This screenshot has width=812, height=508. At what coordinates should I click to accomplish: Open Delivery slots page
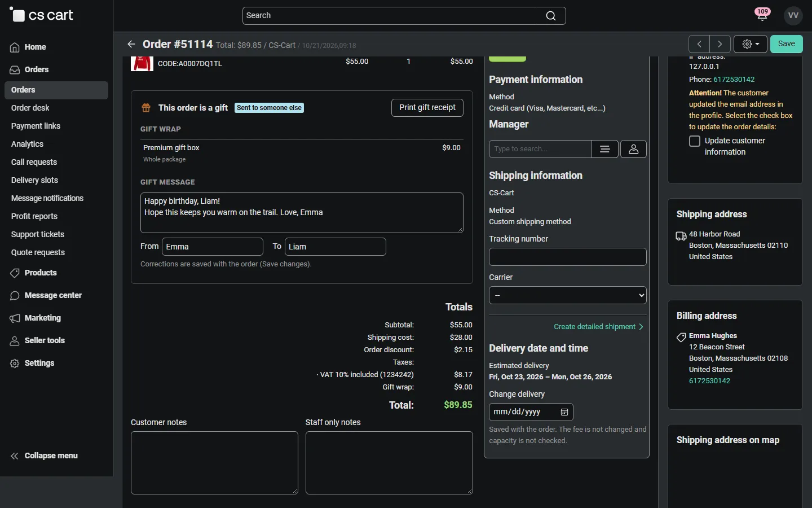pyautogui.click(x=35, y=180)
